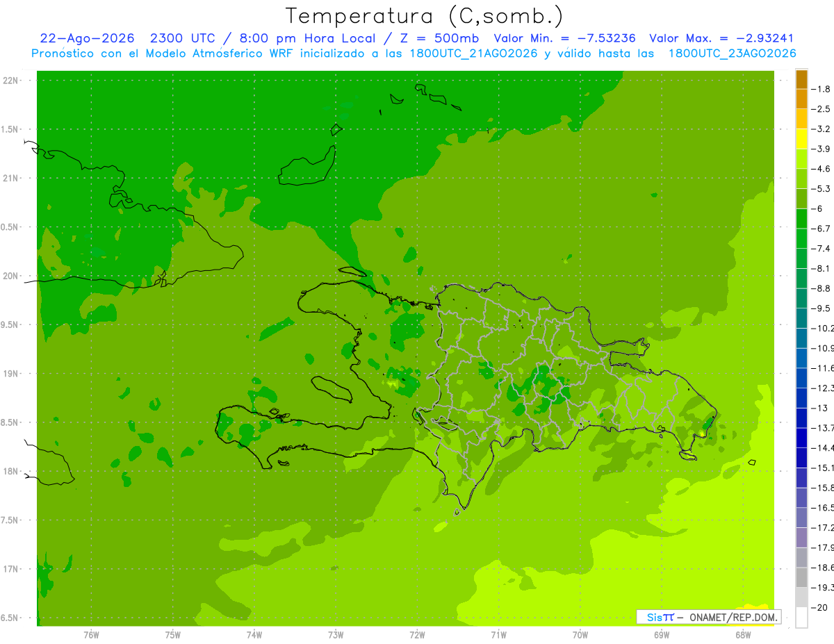Click the legend value "-1.8"
Screen dimensions: 834x644
[x=821, y=89]
